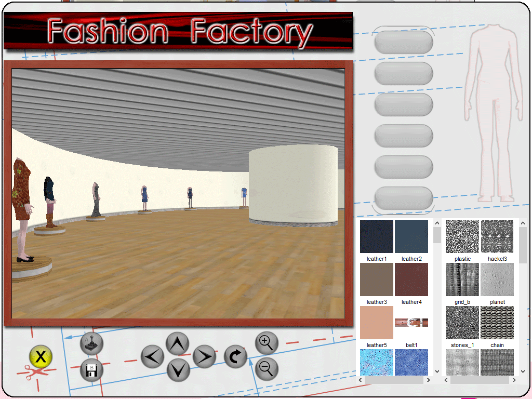
Task: Click down arrow of leather list scrollbar
Action: tap(437, 371)
